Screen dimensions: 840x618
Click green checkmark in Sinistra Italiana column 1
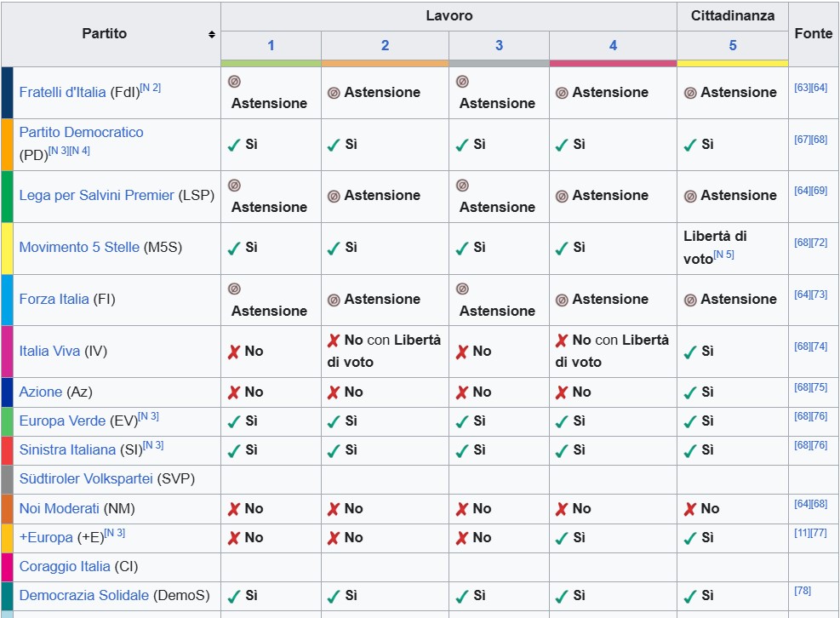point(234,451)
